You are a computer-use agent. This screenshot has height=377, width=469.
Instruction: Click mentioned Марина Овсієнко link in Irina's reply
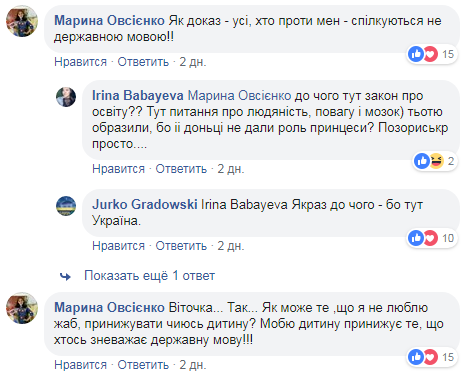[239, 96]
